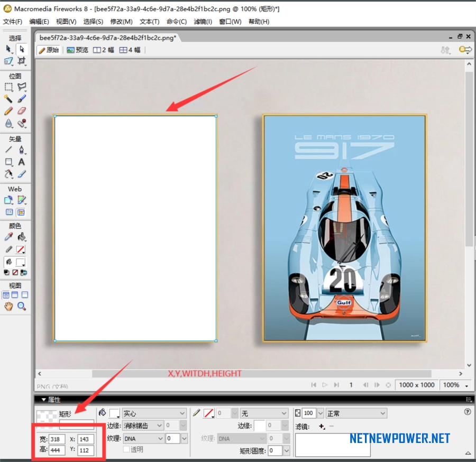Set default stroke and fill colors
Viewport: 476px width, 462px height.
pos(6,272)
